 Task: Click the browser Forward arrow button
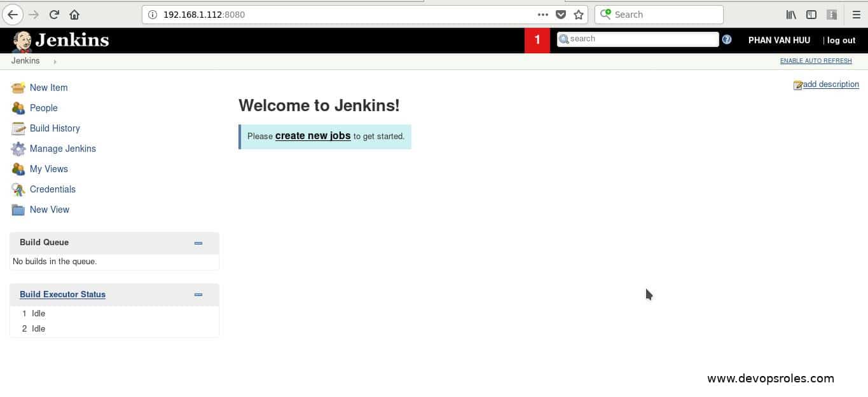coord(34,14)
